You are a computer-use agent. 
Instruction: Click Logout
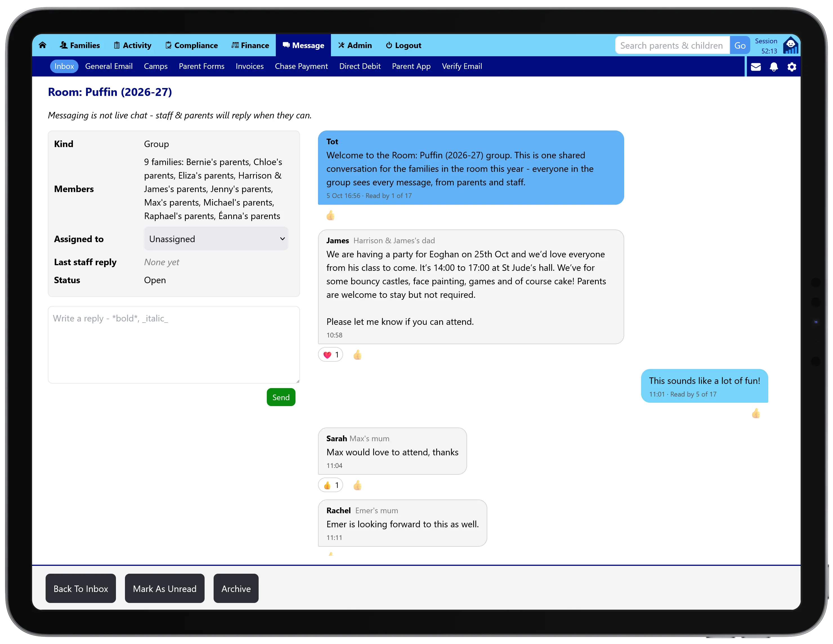(x=404, y=45)
